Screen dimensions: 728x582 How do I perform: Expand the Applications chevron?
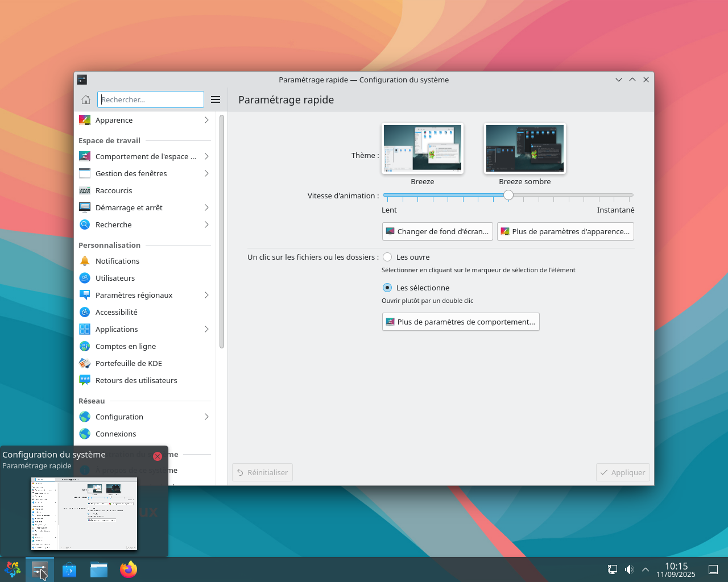pos(206,329)
